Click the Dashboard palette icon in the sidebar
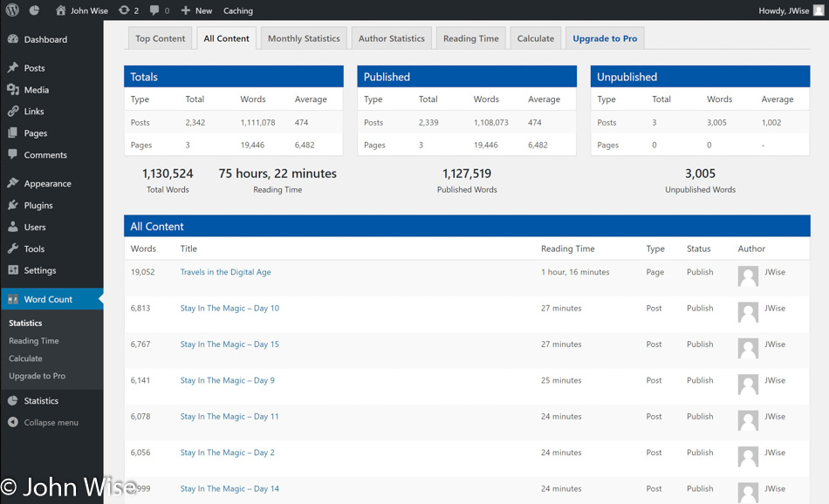Image resolution: width=829 pixels, height=504 pixels. [13, 39]
